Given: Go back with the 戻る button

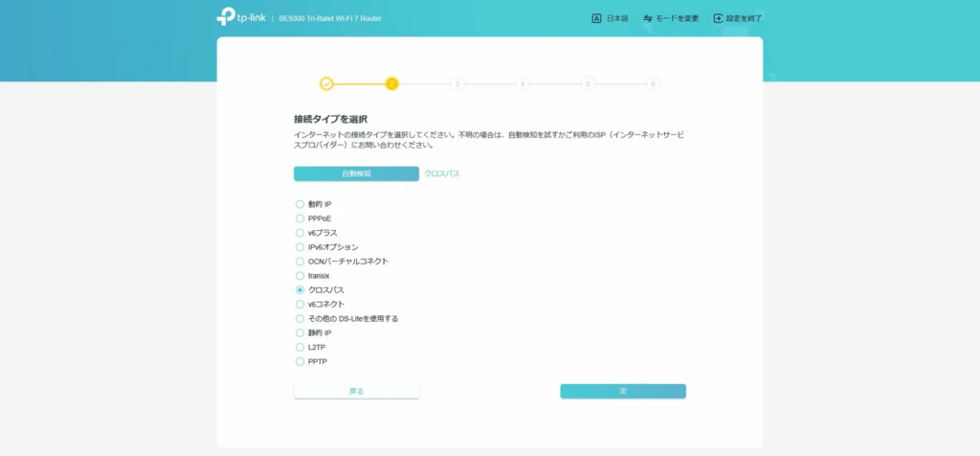Looking at the screenshot, I should tap(356, 391).
